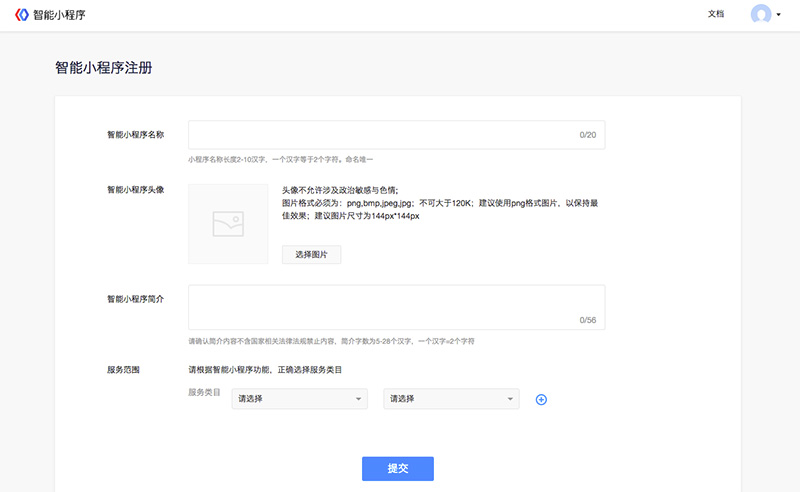Focus the 智能小程序名称 input field
Screen dimensions: 800x492
(380, 134)
